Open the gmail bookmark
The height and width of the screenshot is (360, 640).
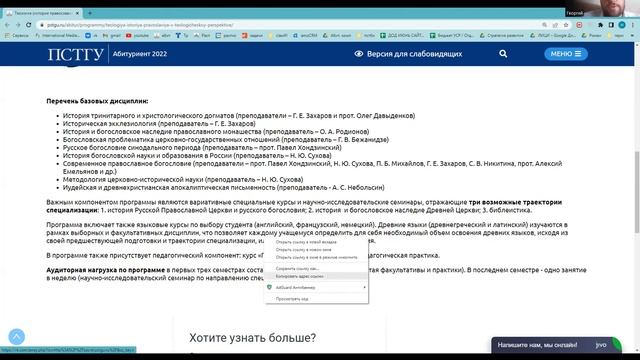(112, 36)
